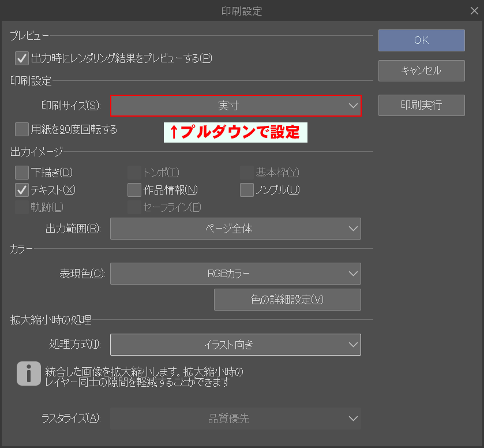Toggle テキスト output checkbox

click(x=22, y=190)
